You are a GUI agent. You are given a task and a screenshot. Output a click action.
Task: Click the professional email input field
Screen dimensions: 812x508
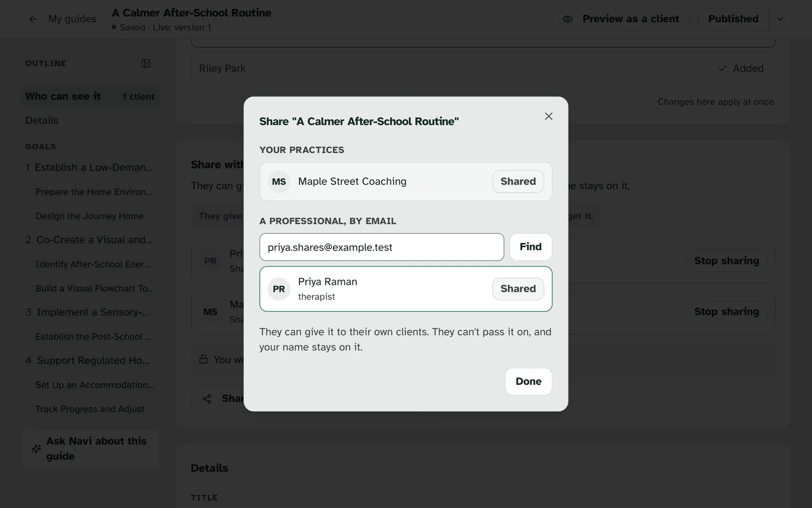pyautogui.click(x=382, y=247)
